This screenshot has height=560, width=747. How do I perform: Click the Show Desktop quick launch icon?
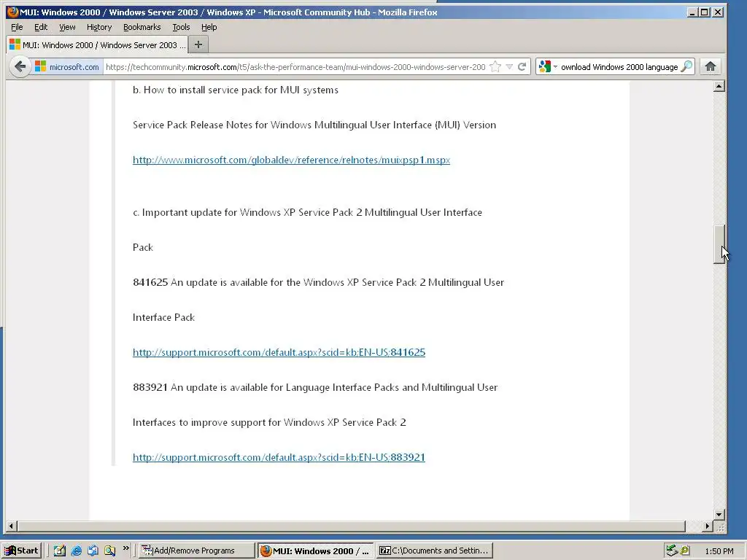click(x=59, y=551)
